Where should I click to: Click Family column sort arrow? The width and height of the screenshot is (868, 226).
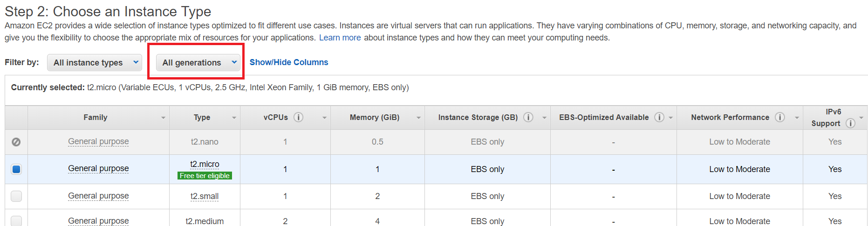pos(163,118)
